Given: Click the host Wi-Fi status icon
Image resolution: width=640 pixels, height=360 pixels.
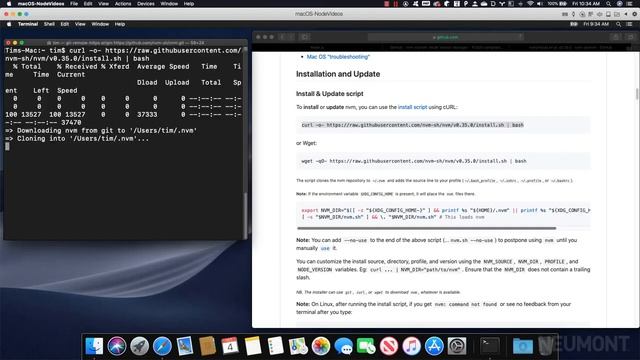Looking at the screenshot, I should [x=530, y=4].
